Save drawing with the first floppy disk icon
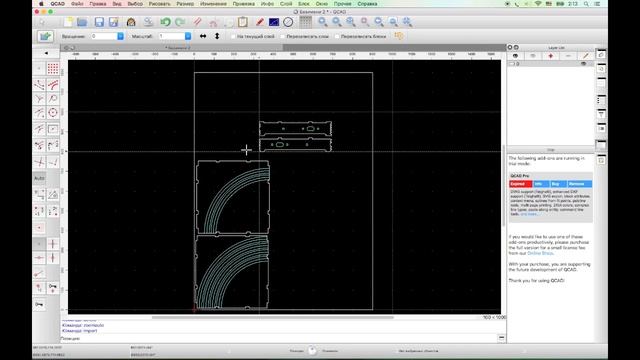 tap(99, 22)
